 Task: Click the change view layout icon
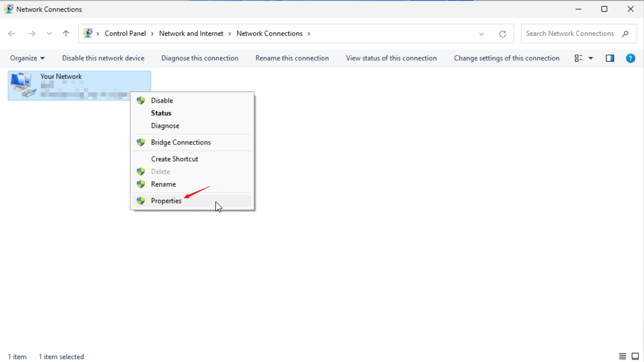[x=578, y=58]
